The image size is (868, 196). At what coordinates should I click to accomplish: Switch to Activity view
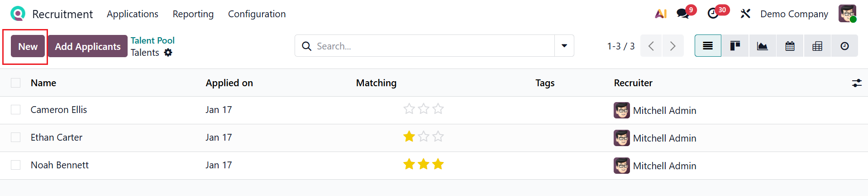(844, 46)
